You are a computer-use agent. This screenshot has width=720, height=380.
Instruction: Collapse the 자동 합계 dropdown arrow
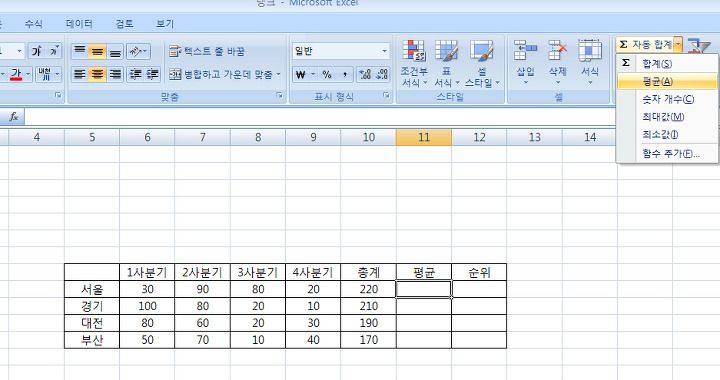pyautogui.click(x=678, y=45)
